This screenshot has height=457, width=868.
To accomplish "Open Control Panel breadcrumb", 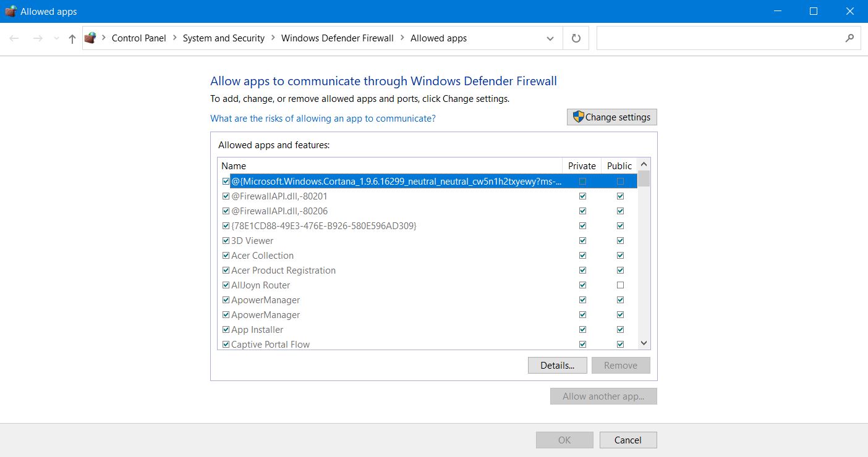I will 139,38.
